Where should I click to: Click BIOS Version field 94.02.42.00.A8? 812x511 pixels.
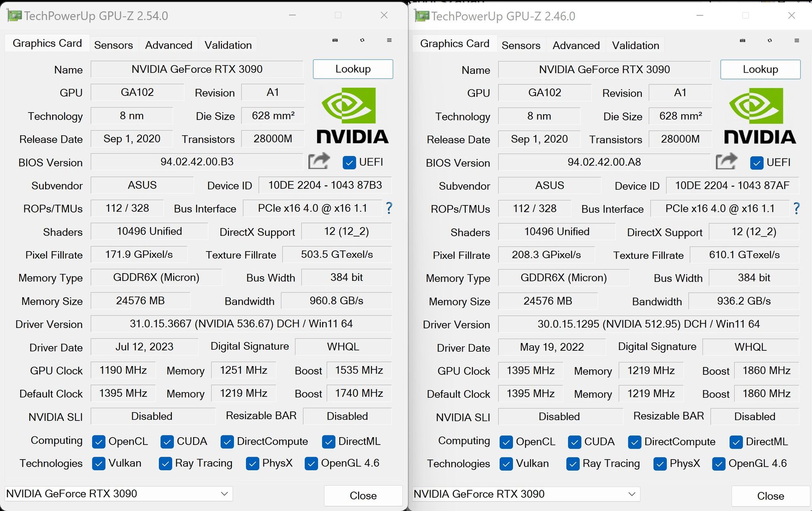pyautogui.click(x=605, y=162)
